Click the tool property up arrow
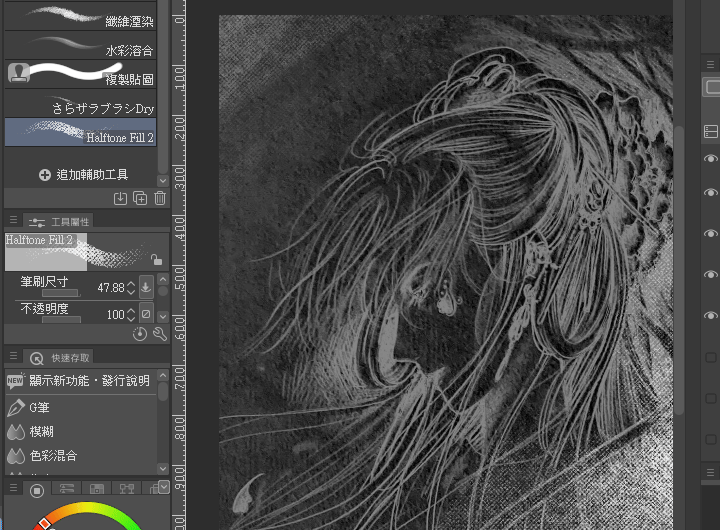This screenshot has width=720, height=530. click(163, 280)
